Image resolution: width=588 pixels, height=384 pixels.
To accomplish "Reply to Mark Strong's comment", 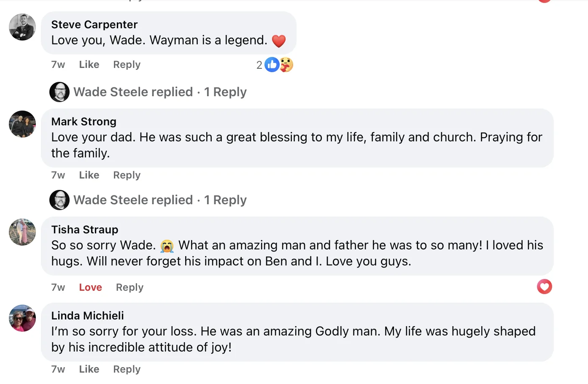I will (127, 175).
